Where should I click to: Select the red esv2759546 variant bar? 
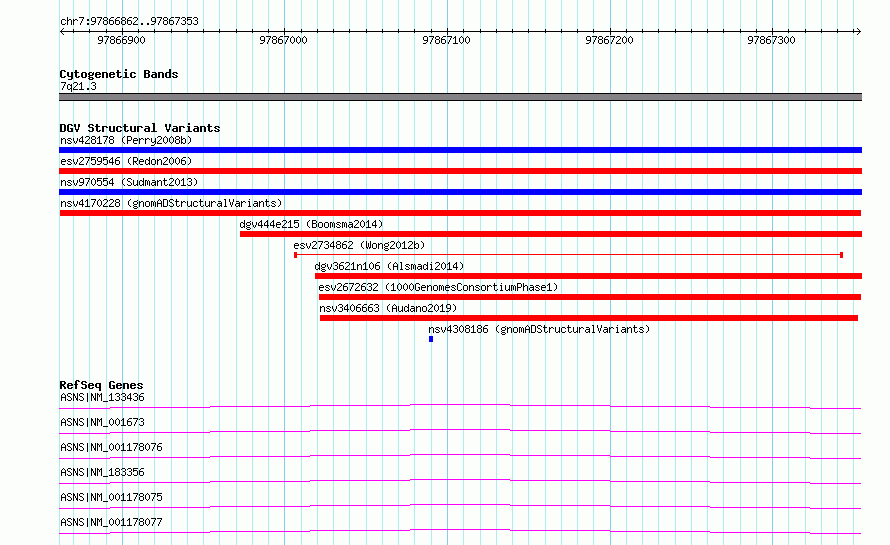tap(460, 171)
